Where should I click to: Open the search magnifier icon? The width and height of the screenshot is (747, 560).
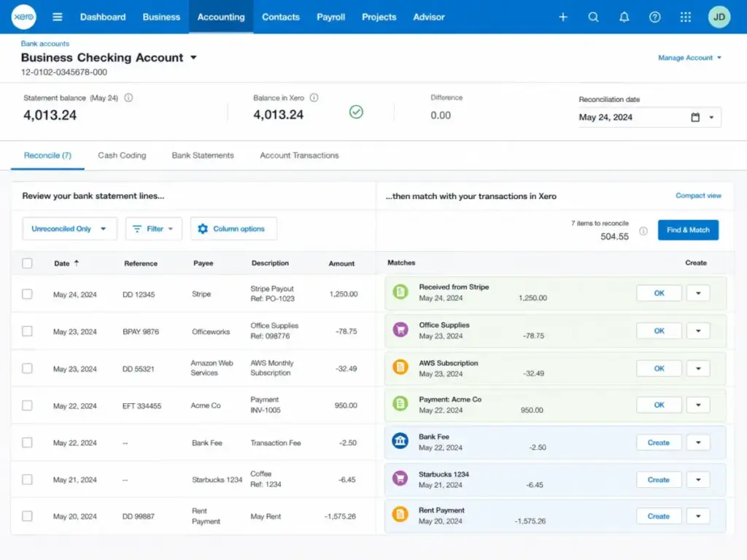click(593, 17)
